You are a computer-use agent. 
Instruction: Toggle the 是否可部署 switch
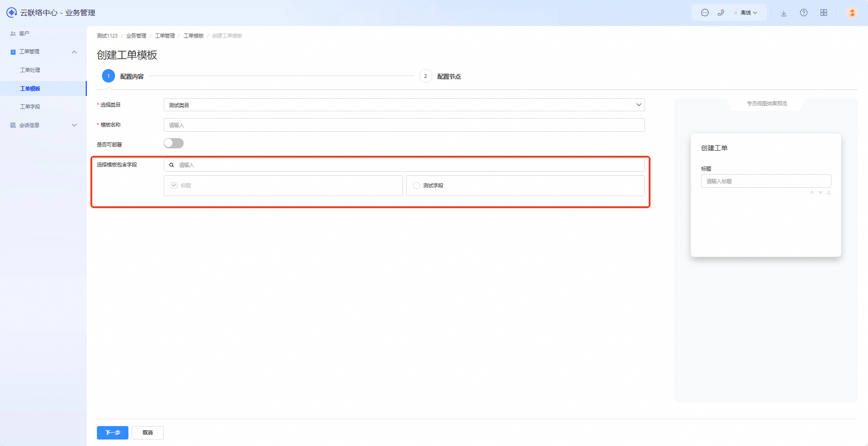(x=173, y=143)
